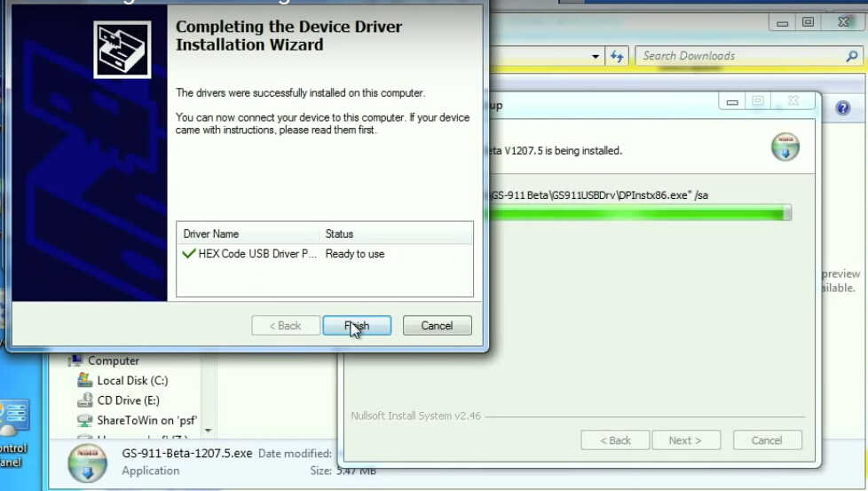Click the disabled Back button in driver wizard
The image size is (868, 491).
[286, 326]
